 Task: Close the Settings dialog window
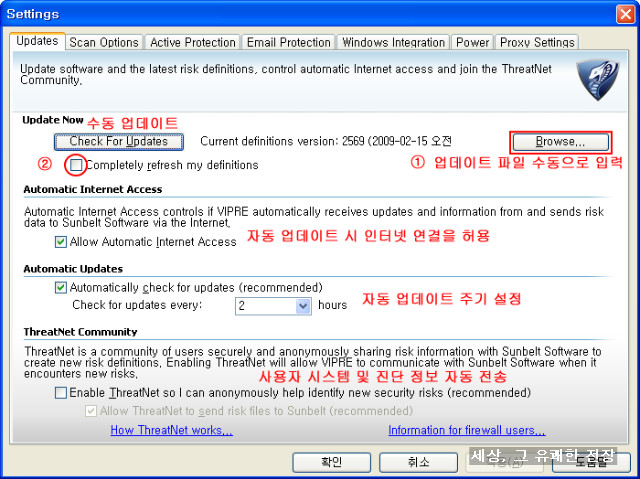(x=625, y=14)
